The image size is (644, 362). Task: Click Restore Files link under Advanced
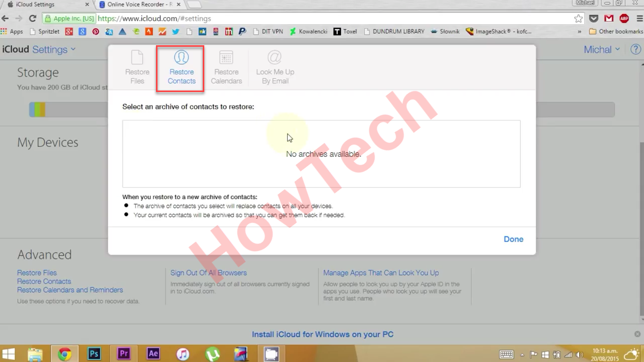37,273
